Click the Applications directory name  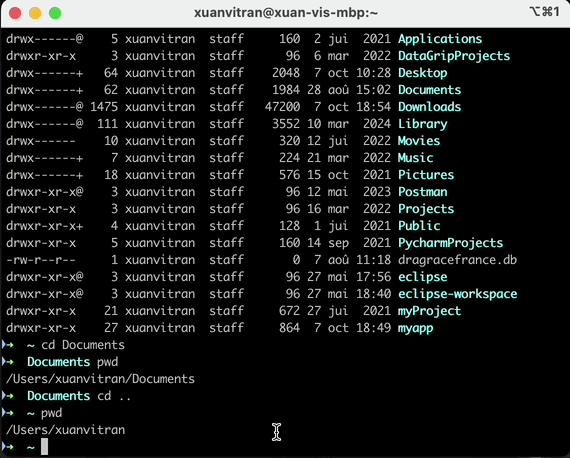[440, 39]
